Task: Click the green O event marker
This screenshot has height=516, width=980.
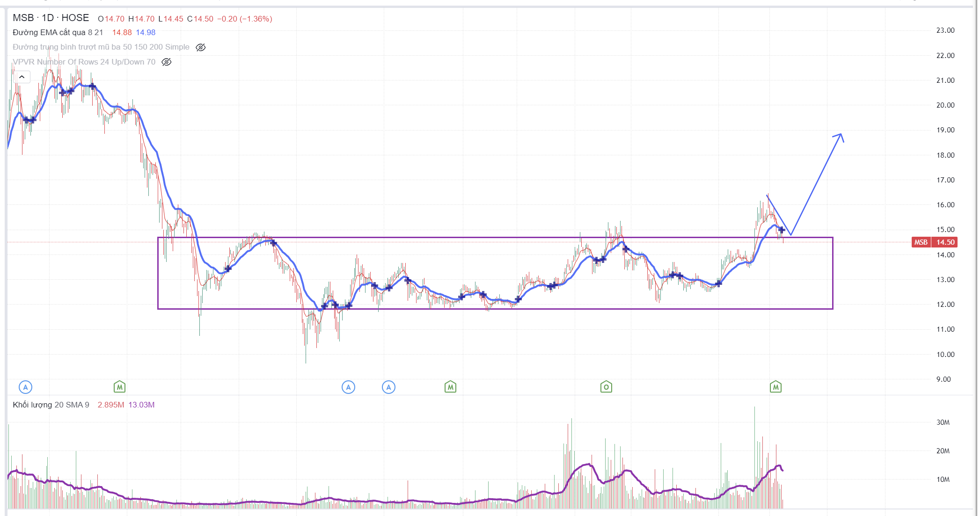Action: tap(606, 387)
